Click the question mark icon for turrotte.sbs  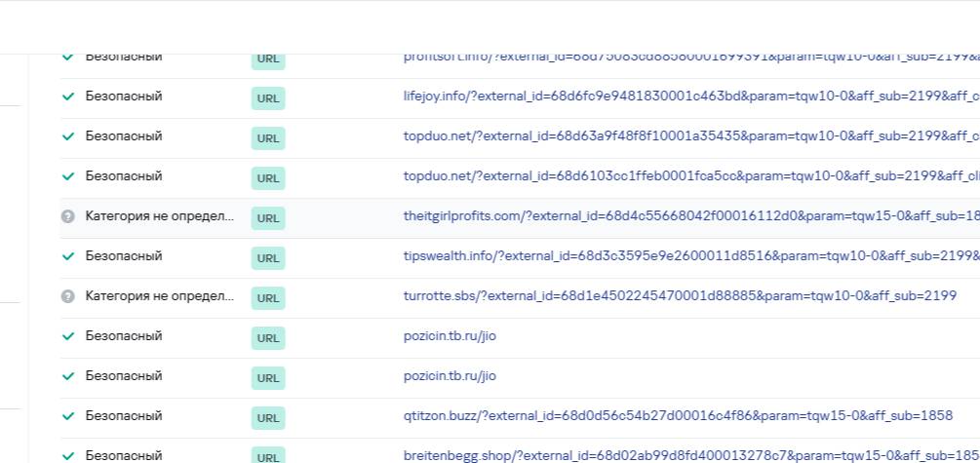tap(68, 296)
